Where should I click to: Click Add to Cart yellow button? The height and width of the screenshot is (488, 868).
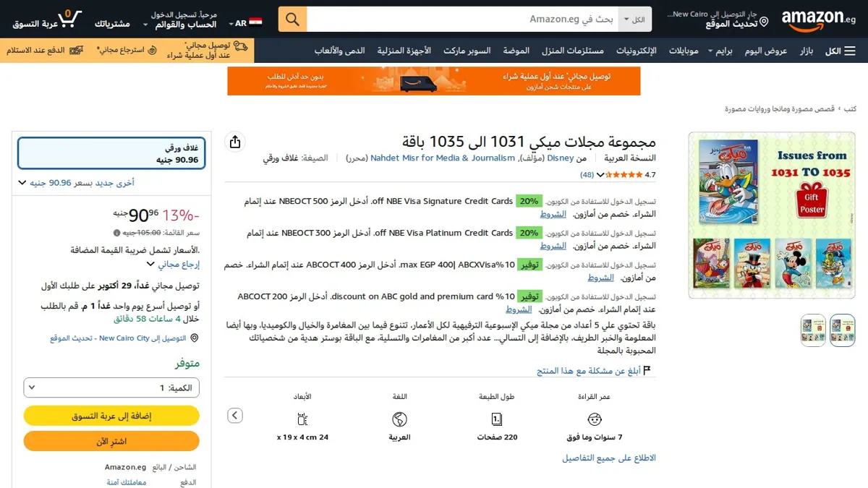click(x=111, y=416)
